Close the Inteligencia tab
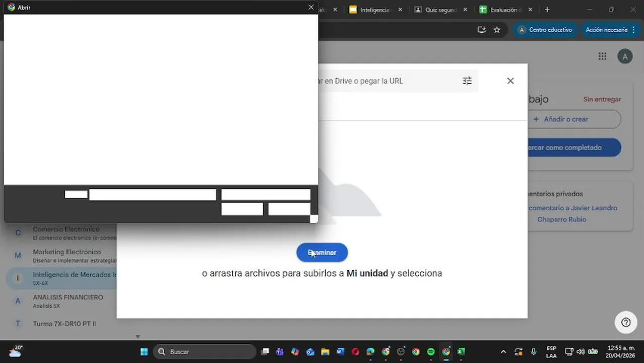The image size is (644, 363). 400,10
